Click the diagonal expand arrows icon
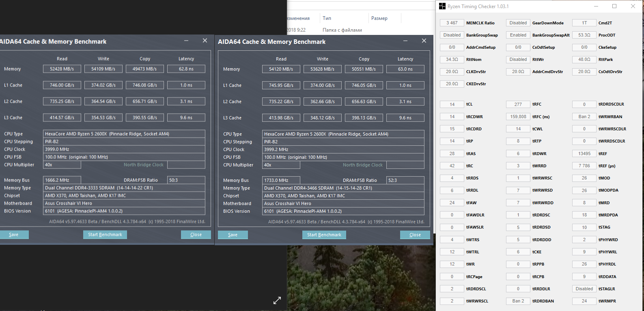644x311 pixels. 277,300
